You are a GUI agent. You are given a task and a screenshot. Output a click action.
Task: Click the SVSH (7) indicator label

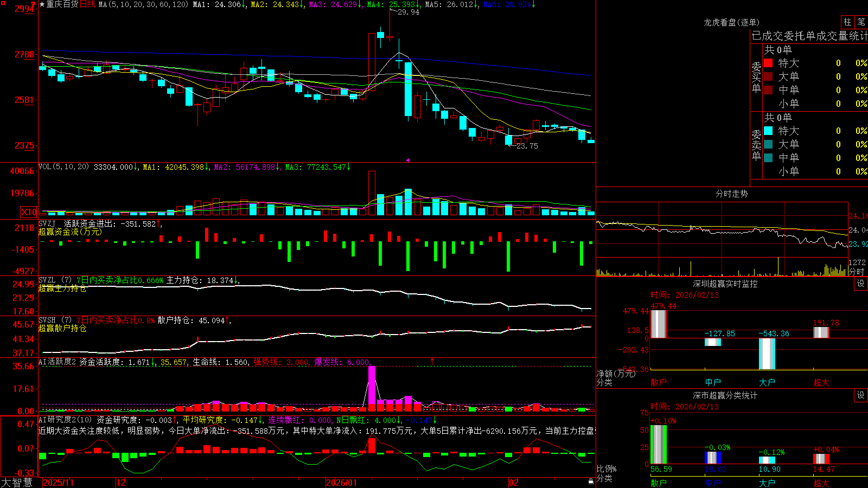pos(55,320)
